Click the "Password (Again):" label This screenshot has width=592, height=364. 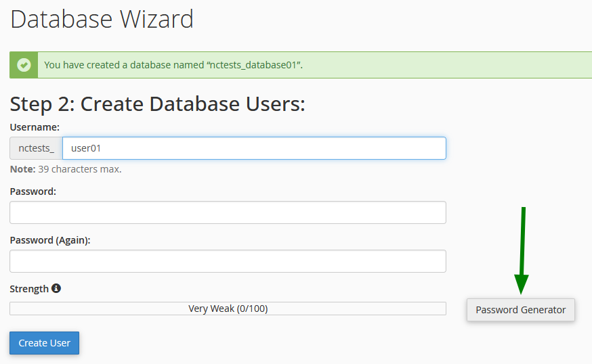click(x=50, y=240)
